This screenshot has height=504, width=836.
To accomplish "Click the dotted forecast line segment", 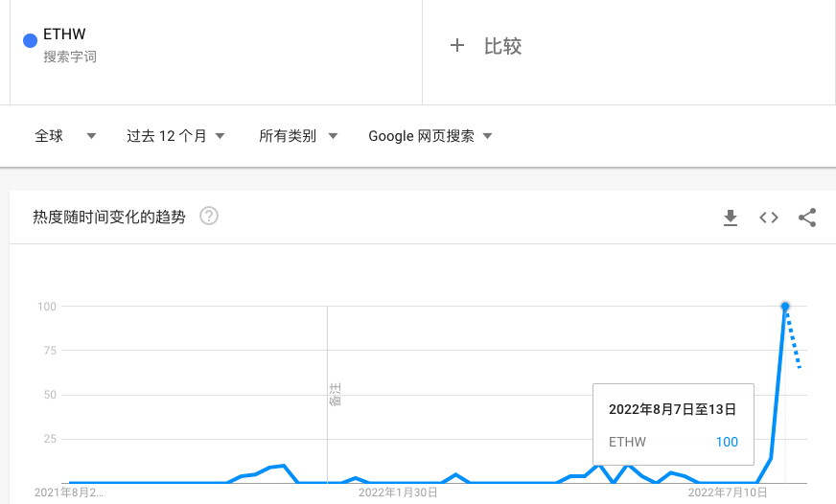I will pos(793,340).
